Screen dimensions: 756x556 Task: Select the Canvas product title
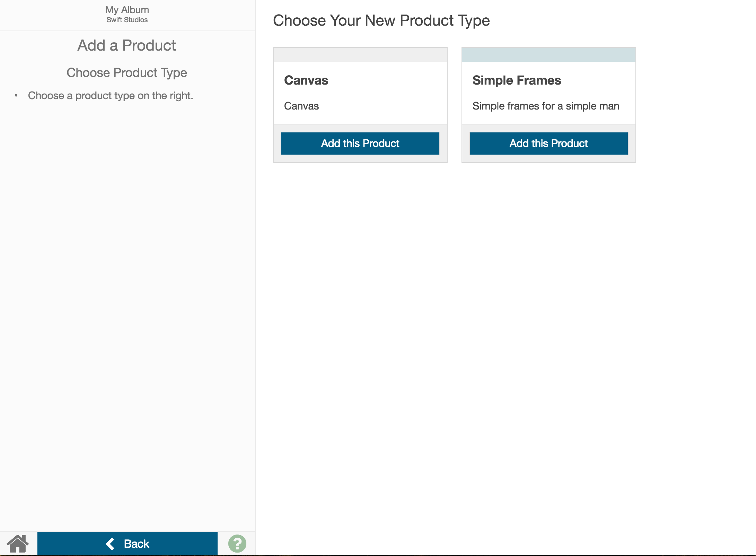[x=306, y=80]
